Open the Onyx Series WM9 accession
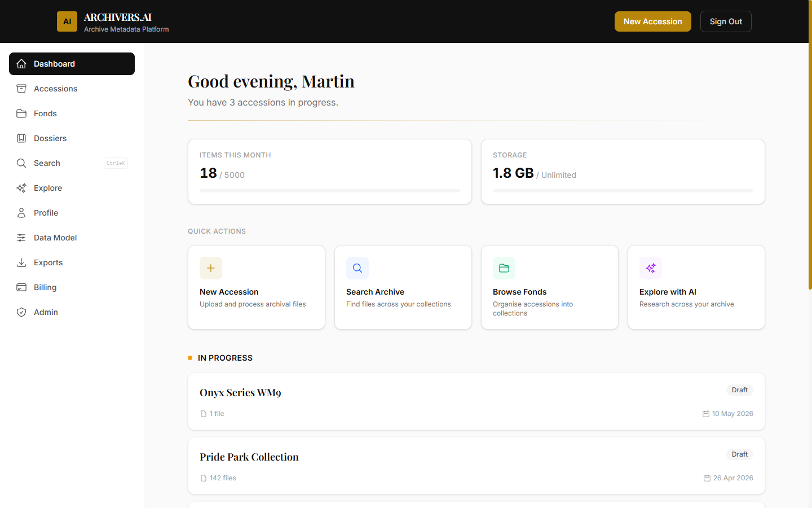Viewport: 812px width, 508px height. click(476, 401)
